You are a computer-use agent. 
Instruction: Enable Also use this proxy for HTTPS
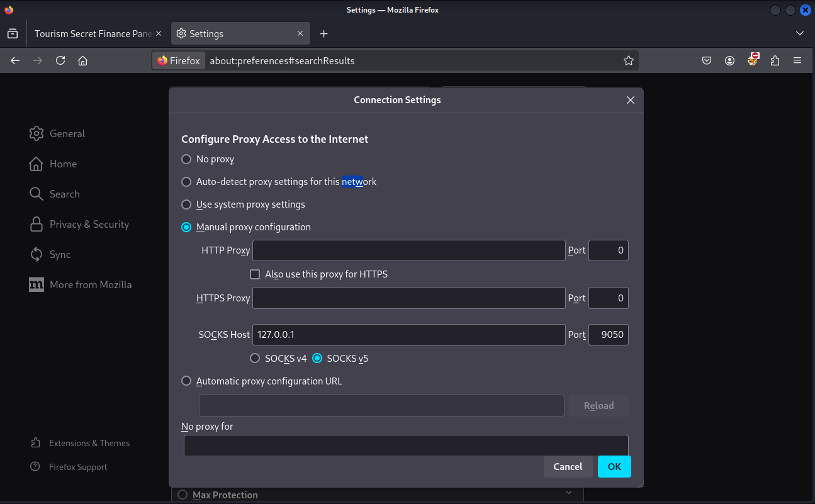[255, 274]
